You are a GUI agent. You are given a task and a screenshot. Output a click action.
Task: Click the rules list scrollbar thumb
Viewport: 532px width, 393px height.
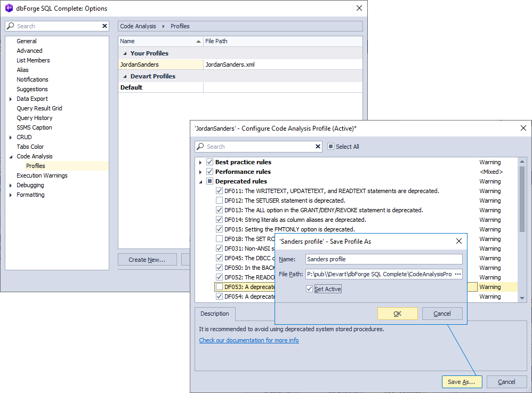point(522,199)
